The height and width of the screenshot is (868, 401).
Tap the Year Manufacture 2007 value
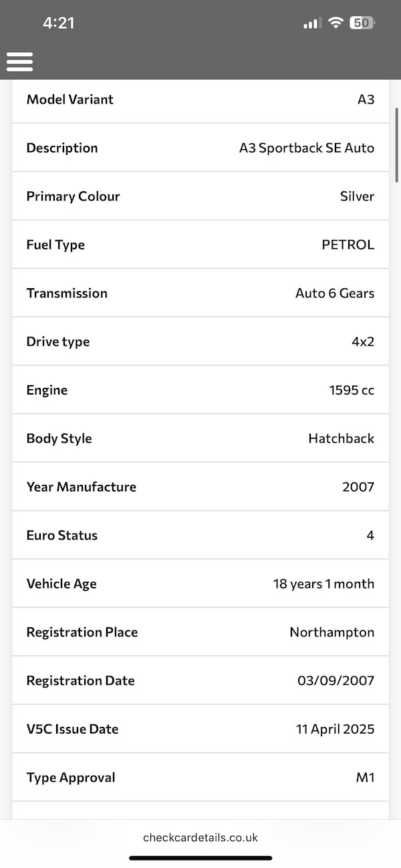358,487
